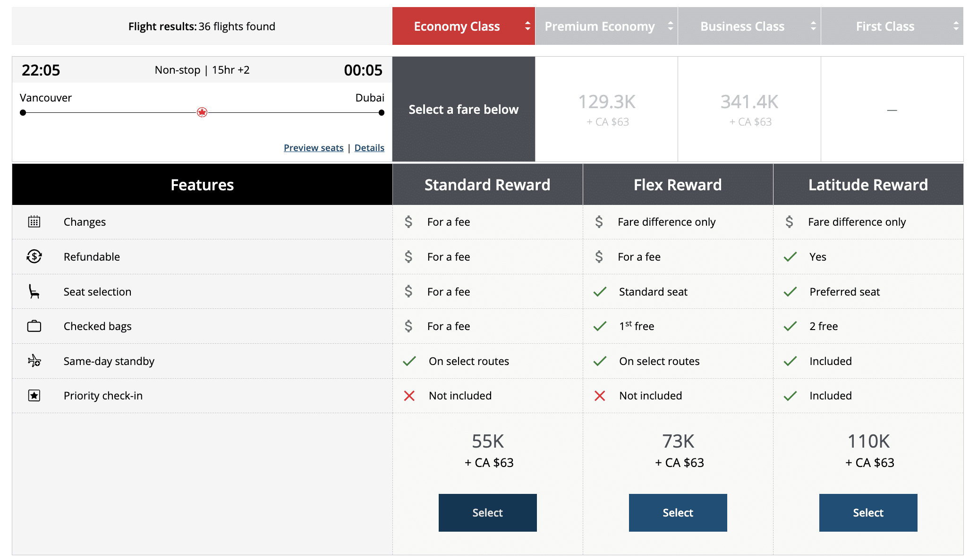
Task: Sort by Premium Economy arrows
Action: pyautogui.click(x=670, y=26)
